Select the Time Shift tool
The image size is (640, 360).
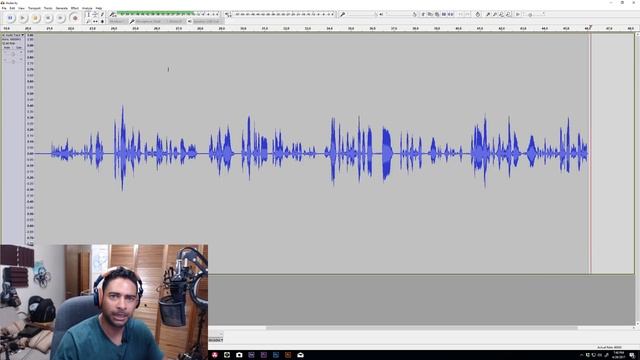pyautogui.click(x=95, y=21)
